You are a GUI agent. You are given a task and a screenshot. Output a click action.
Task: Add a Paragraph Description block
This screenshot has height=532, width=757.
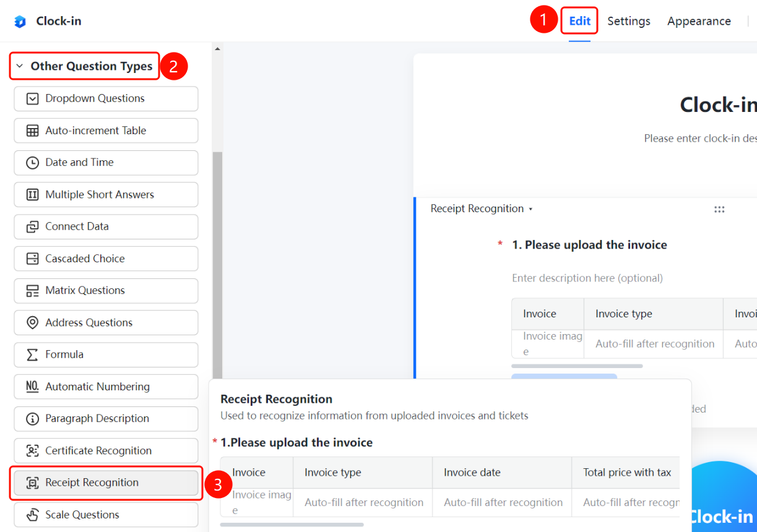106,419
